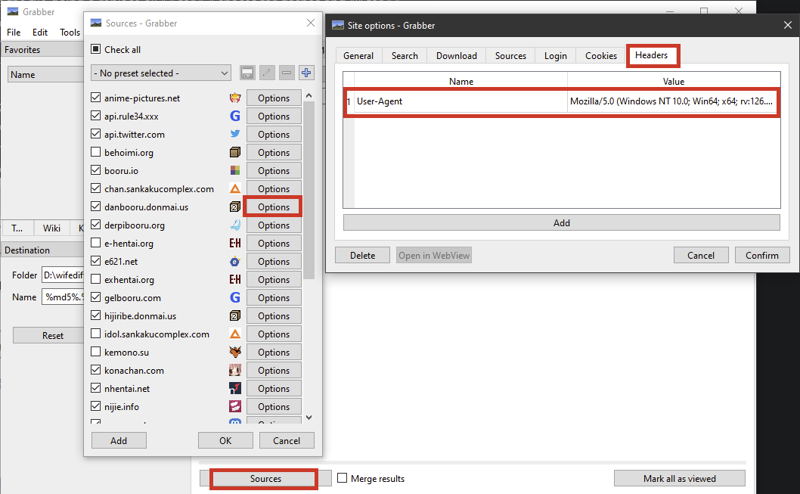The width and height of the screenshot is (800, 494).
Task: Uncheck the gelbooru.com source
Action: pos(95,297)
